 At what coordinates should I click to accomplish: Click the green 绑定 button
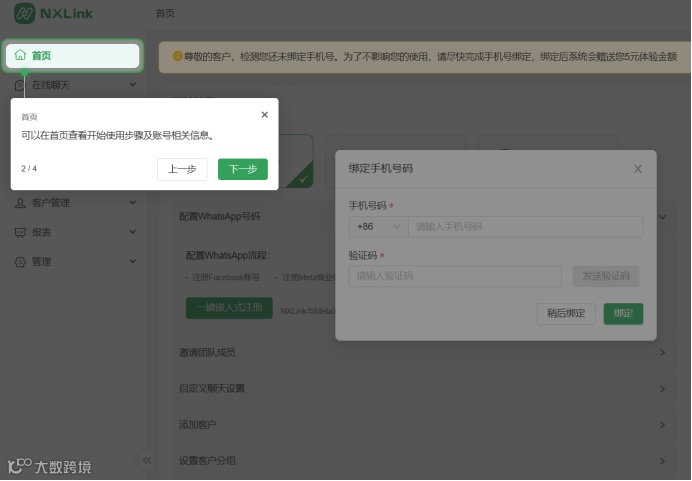[x=623, y=314]
